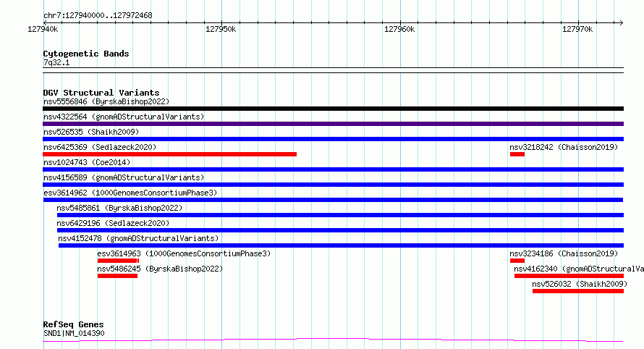This screenshot has height=349, width=644.
Task: Click the 7q32.1 band label
Action: tap(56, 62)
